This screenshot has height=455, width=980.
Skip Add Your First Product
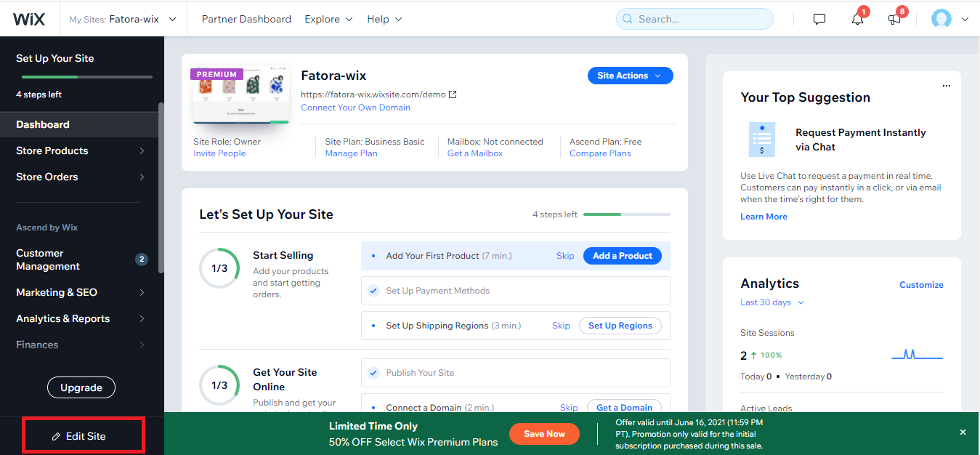click(565, 256)
